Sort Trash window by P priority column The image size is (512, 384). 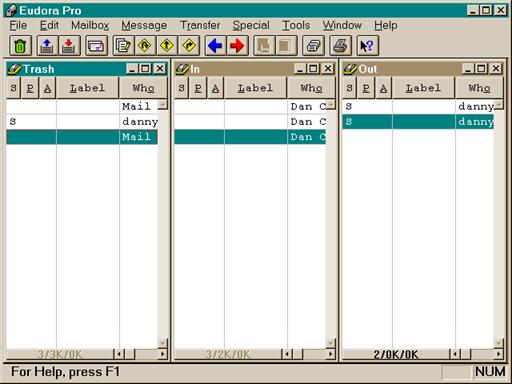(x=30, y=88)
